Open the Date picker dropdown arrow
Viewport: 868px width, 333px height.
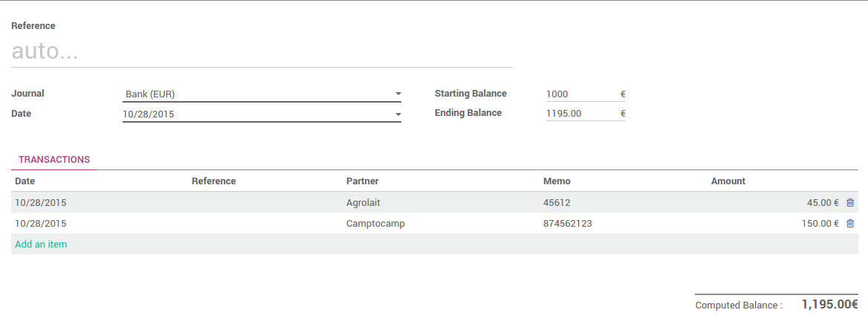[x=398, y=114]
